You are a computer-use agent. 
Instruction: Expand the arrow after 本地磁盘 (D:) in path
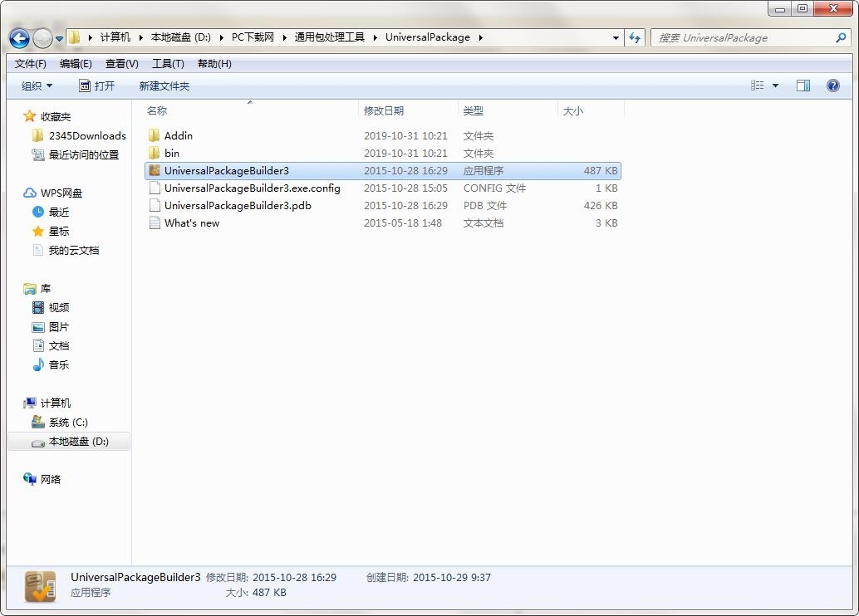pos(221,38)
